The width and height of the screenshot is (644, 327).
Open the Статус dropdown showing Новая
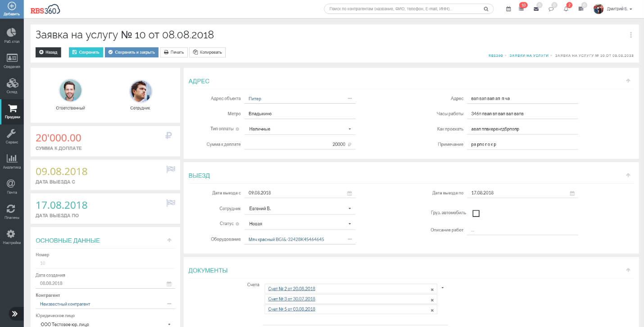[x=299, y=223]
